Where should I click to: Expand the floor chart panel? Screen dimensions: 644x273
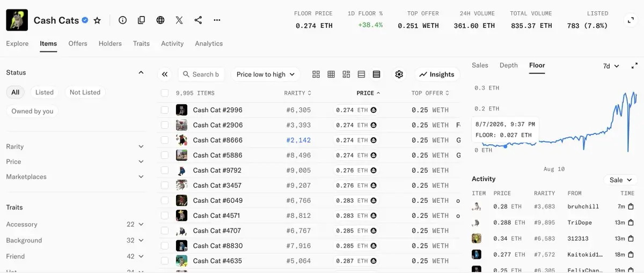[x=634, y=65]
